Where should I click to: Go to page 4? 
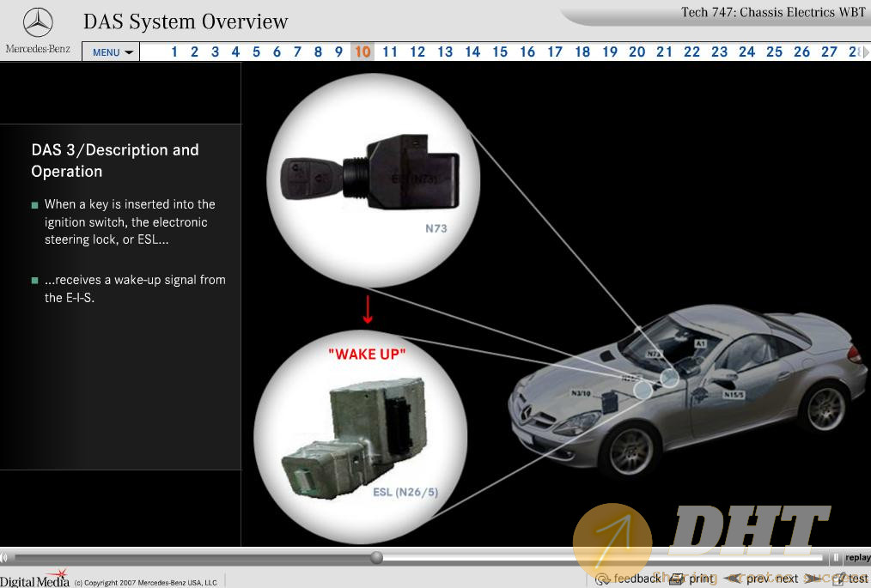(x=235, y=52)
